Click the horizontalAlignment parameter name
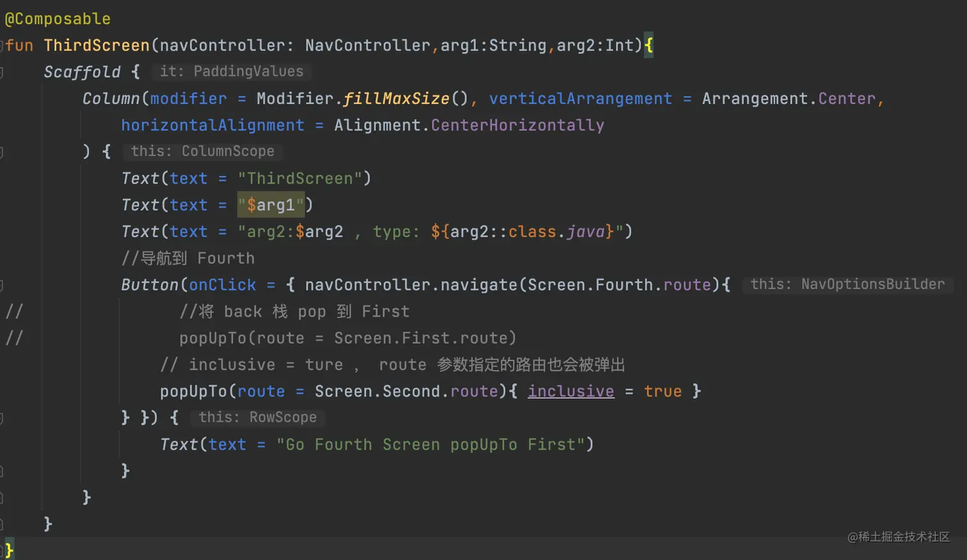This screenshot has width=967, height=560. pyautogui.click(x=213, y=125)
